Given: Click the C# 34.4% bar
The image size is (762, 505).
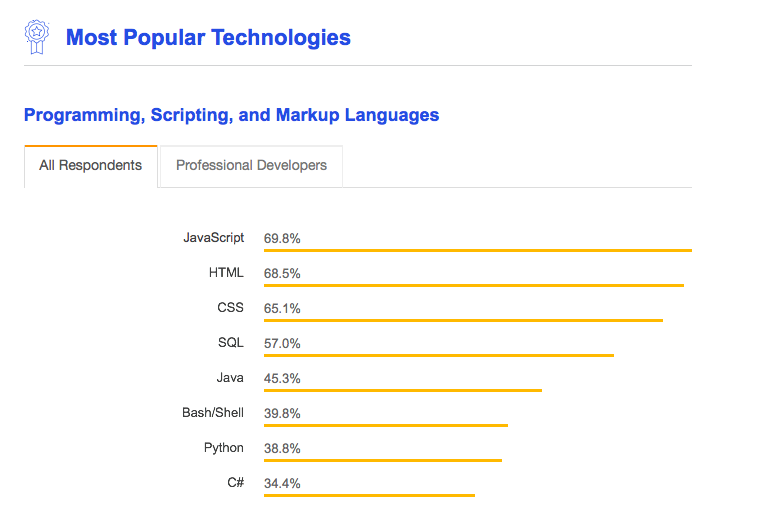Looking at the screenshot, I should pos(369,494).
